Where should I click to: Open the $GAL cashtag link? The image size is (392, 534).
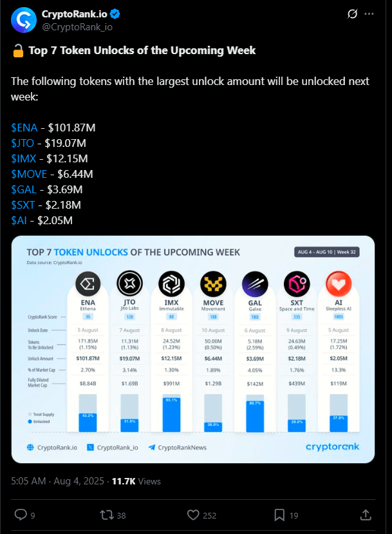(24, 189)
